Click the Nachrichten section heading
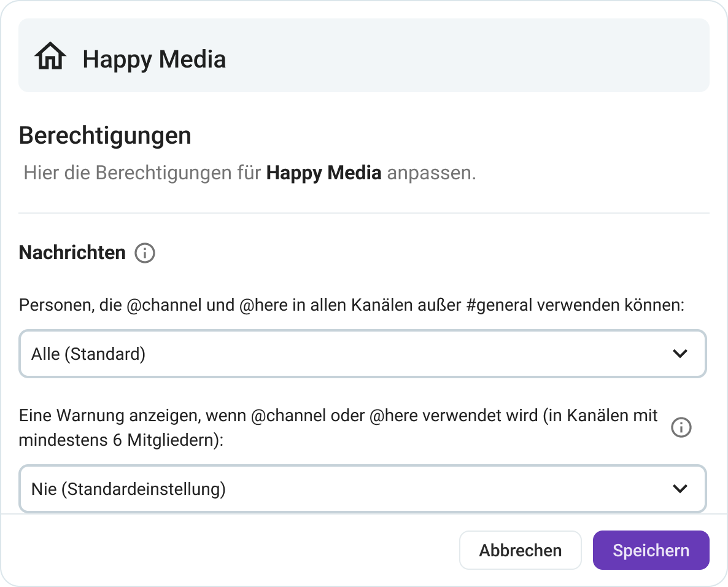The height and width of the screenshot is (587, 728). point(72,252)
